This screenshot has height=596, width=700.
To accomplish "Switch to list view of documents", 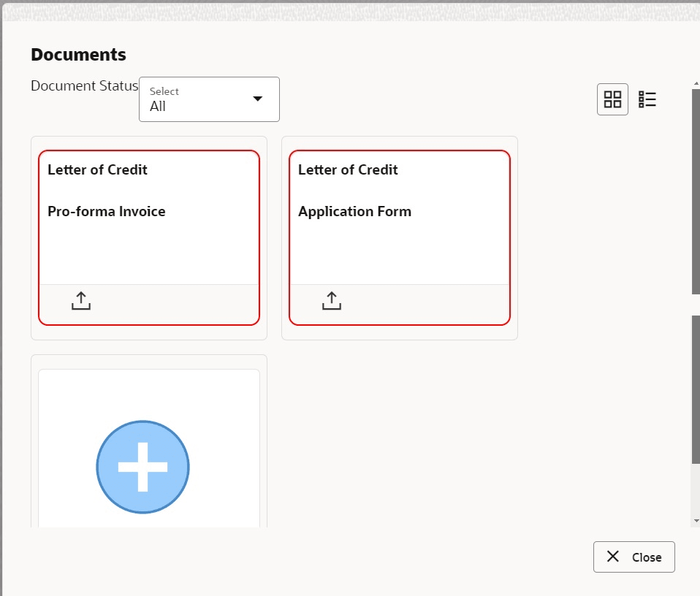I will 647,99.
